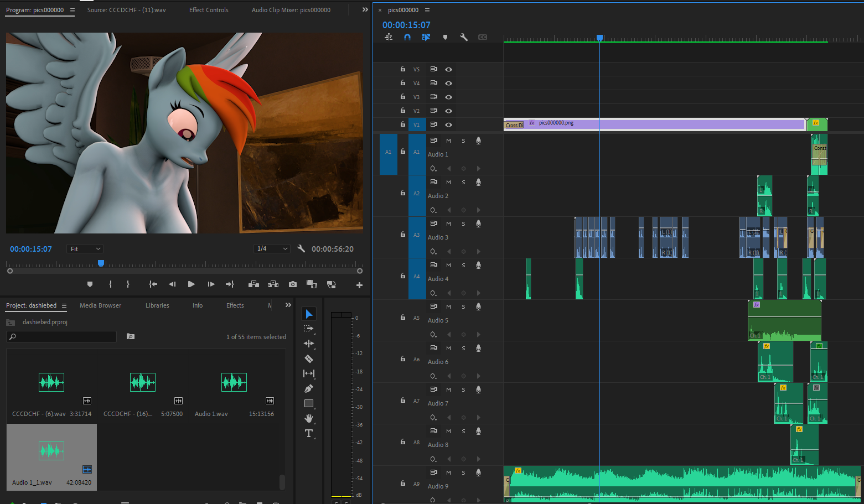Viewport: 864px width, 504px height.
Task: Mute Audio 1 track
Action: [x=448, y=141]
